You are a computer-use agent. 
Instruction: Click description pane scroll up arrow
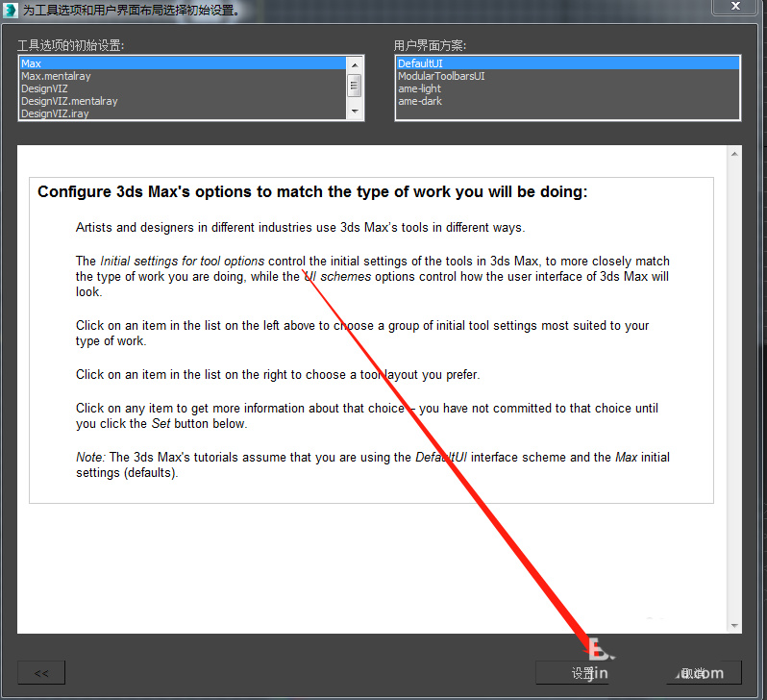click(x=734, y=154)
